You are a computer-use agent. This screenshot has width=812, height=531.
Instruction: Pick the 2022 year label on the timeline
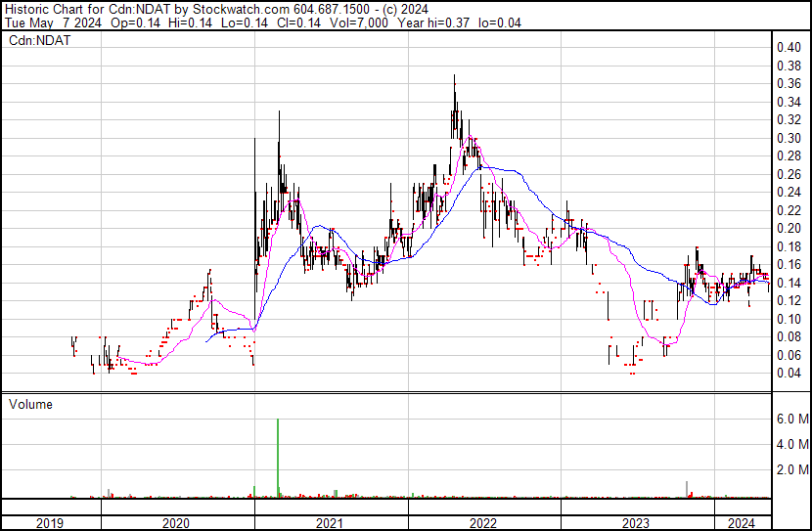click(x=484, y=523)
